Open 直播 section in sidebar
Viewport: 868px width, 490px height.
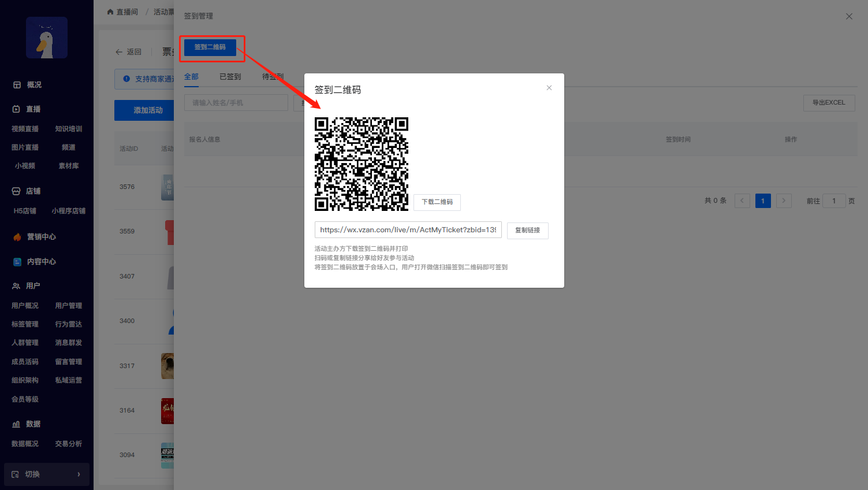click(x=33, y=109)
